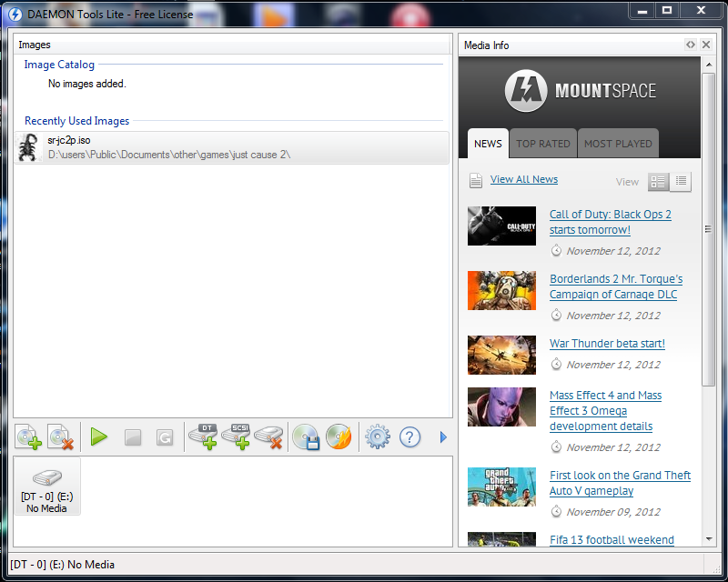
Task: Click the Make disc image icon
Action: coord(306,436)
